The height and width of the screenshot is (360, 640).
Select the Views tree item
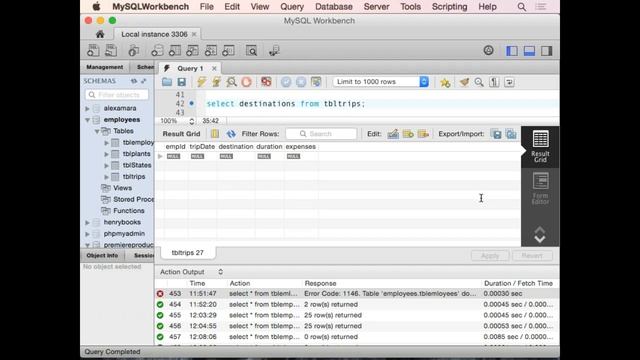tap(122, 188)
